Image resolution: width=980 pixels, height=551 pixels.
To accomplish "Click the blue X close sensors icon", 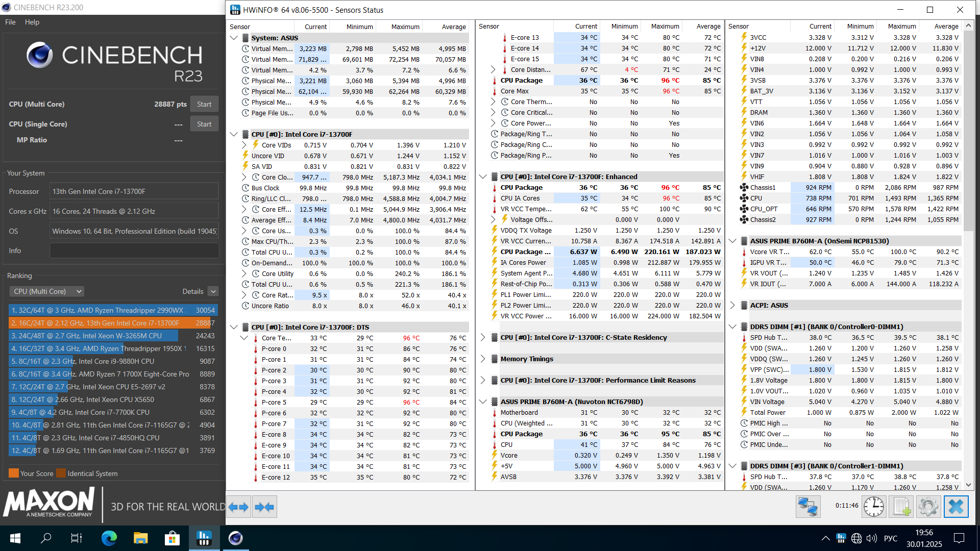I will [955, 507].
